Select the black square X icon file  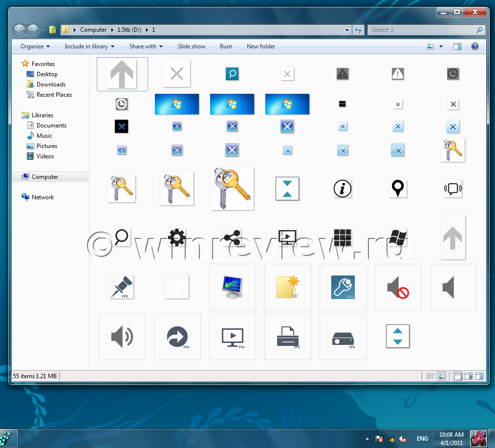coord(122,127)
